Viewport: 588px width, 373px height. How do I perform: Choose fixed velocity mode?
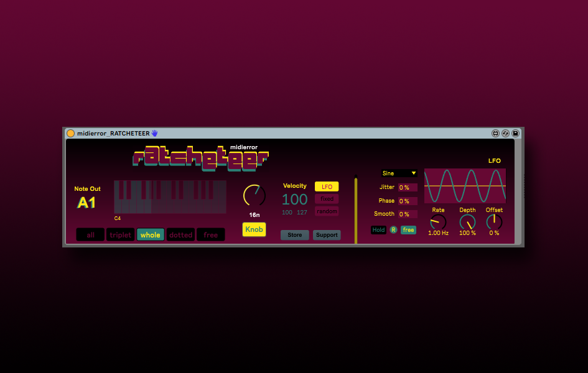coord(327,199)
